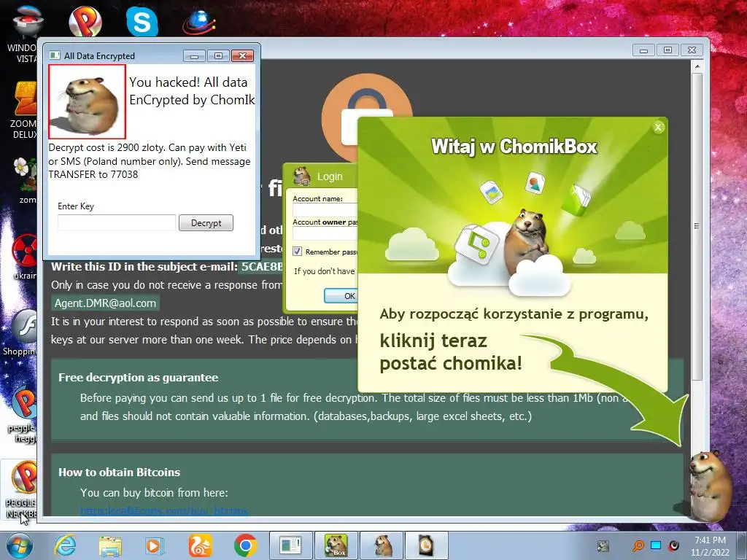747x560 pixels.
Task: Open the Zoom Deluxe desktop shortcut
Action: point(24,111)
